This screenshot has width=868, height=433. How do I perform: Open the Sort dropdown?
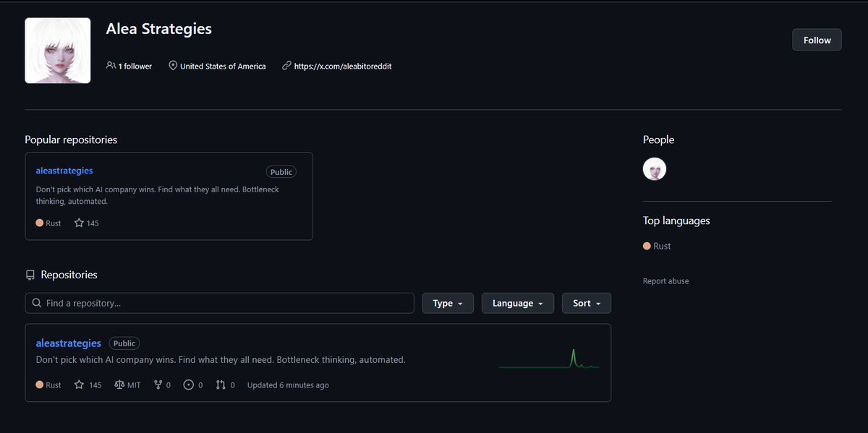(x=587, y=303)
